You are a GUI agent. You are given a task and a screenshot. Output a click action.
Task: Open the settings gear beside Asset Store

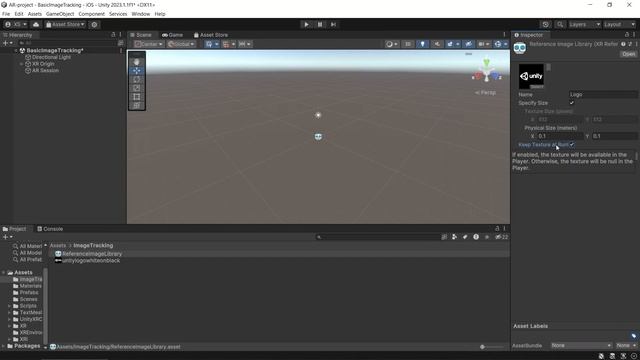tap(94, 24)
